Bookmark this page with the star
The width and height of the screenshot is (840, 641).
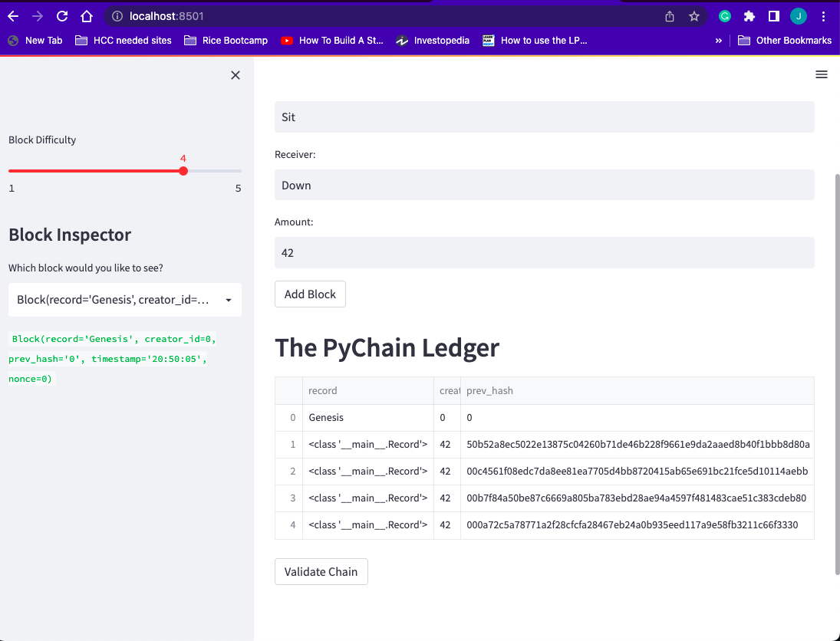click(694, 17)
